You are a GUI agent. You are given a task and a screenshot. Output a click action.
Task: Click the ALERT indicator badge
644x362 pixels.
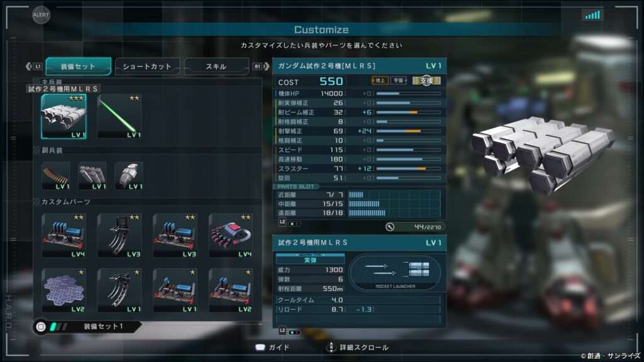(x=41, y=15)
